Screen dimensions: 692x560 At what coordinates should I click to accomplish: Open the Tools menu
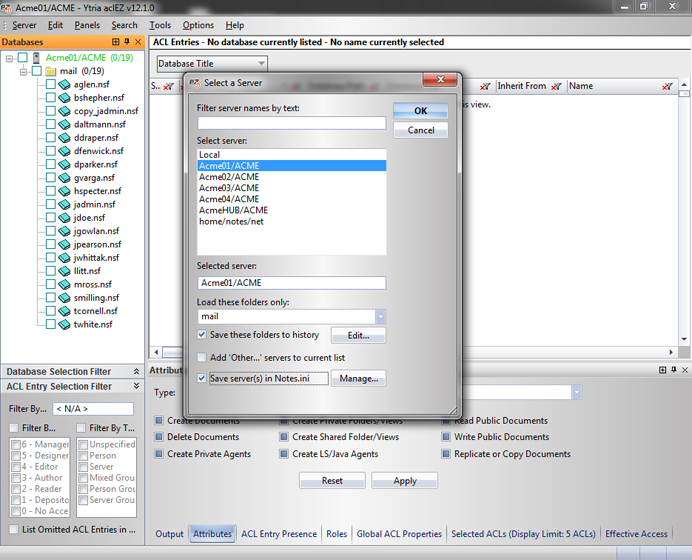coord(160,25)
